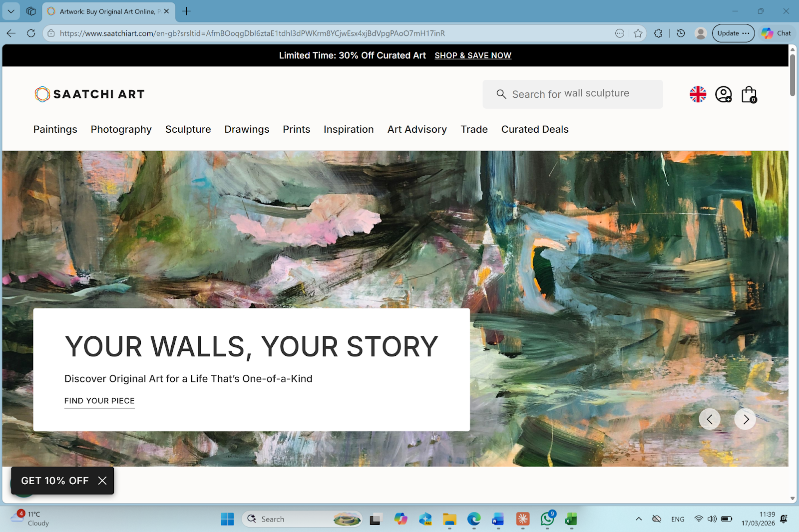Launch Excel from the taskbar
Image resolution: width=799 pixels, height=532 pixels.
point(570,519)
